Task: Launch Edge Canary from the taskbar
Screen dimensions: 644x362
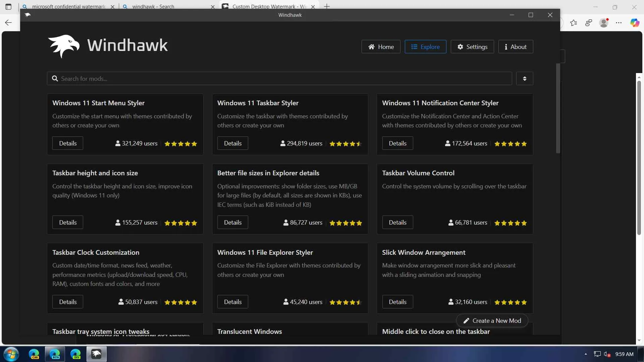Action: [34, 354]
